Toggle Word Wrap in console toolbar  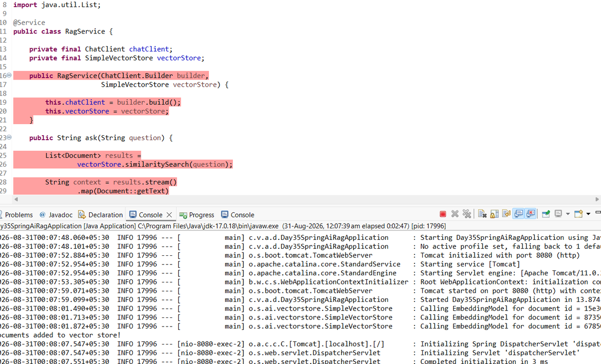pos(506,214)
